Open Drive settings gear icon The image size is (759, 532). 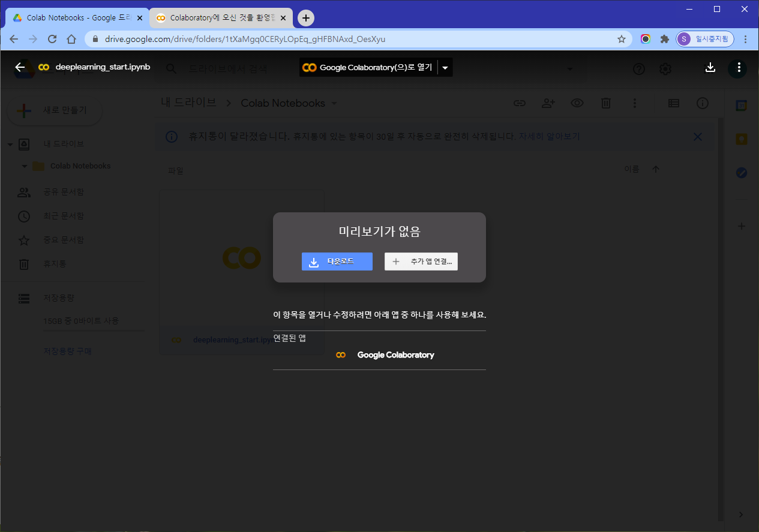click(665, 69)
